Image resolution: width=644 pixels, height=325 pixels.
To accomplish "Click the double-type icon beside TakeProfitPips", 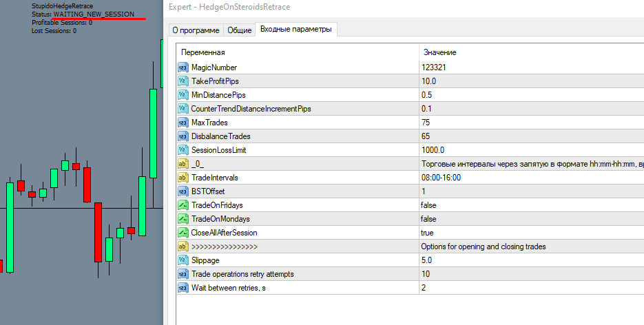I will pyautogui.click(x=183, y=81).
